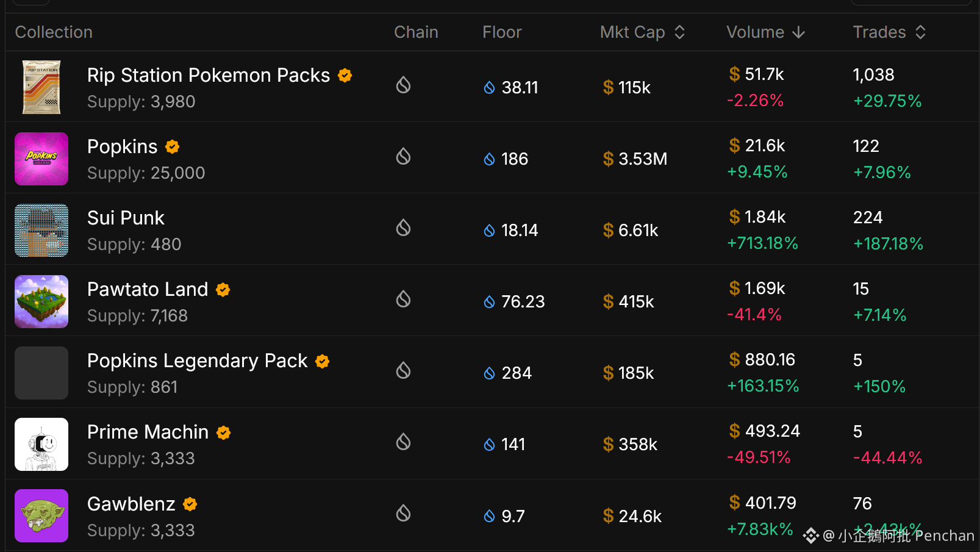Click Sui chain icon in Popkins row
The image size is (980, 552).
pyautogui.click(x=403, y=156)
